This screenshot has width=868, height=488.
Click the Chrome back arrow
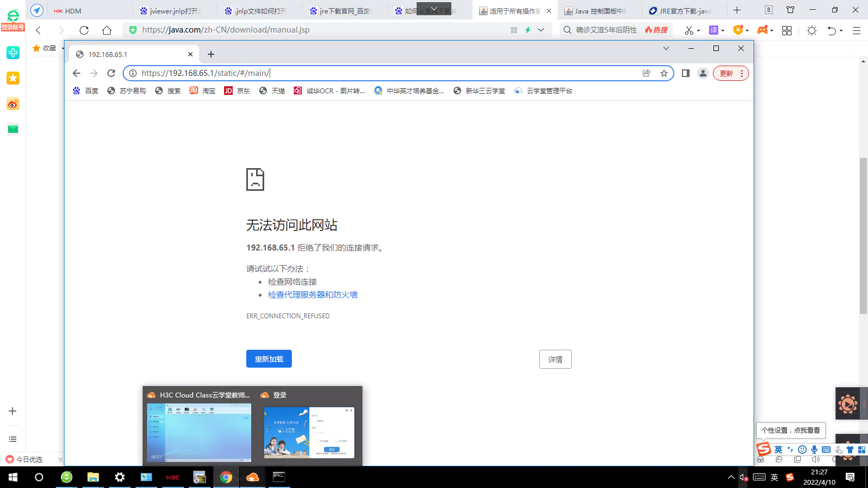tap(76, 73)
